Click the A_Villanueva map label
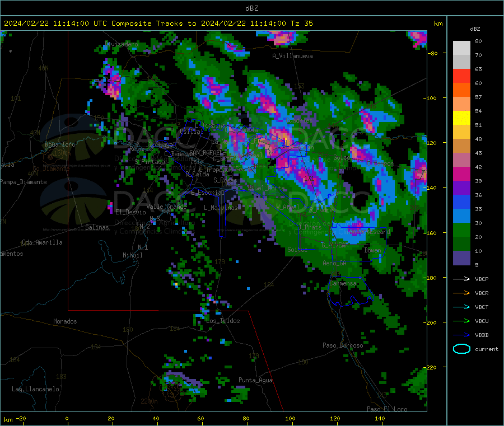 (x=292, y=56)
